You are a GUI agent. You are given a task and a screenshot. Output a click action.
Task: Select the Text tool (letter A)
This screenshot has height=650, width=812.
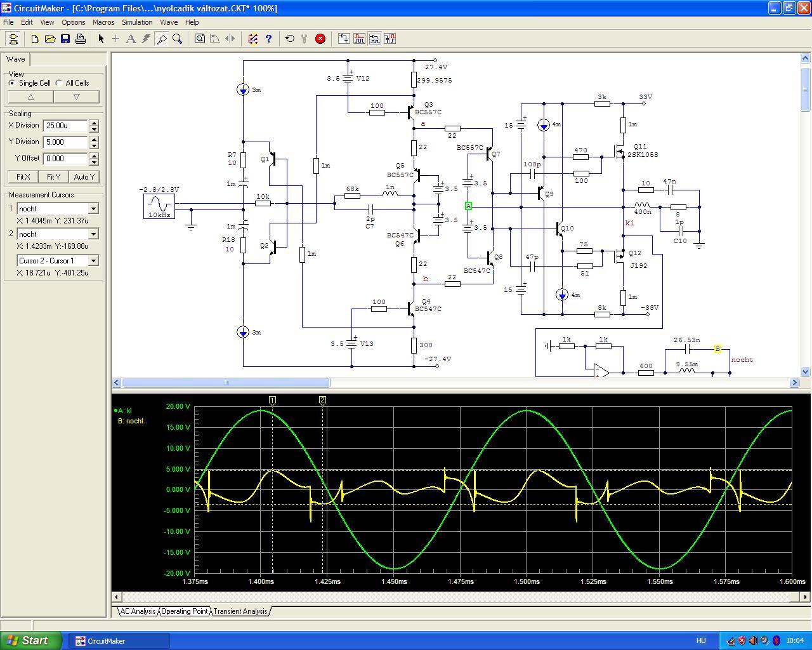point(131,39)
